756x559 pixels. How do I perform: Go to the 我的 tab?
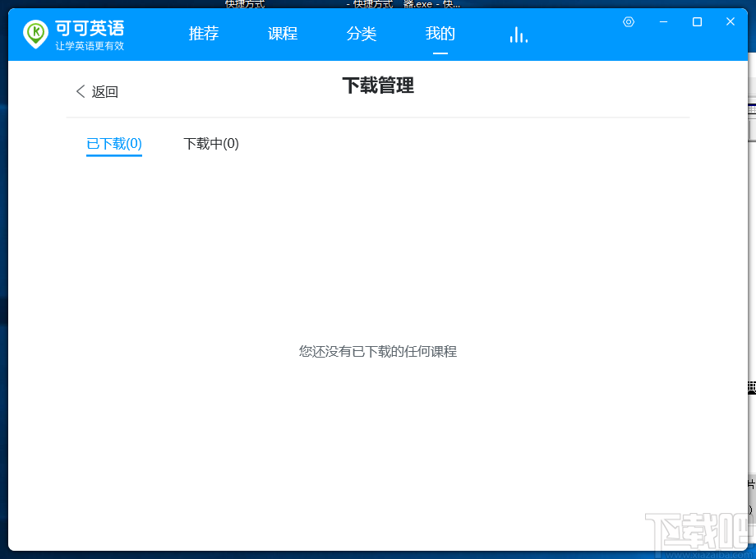(440, 34)
